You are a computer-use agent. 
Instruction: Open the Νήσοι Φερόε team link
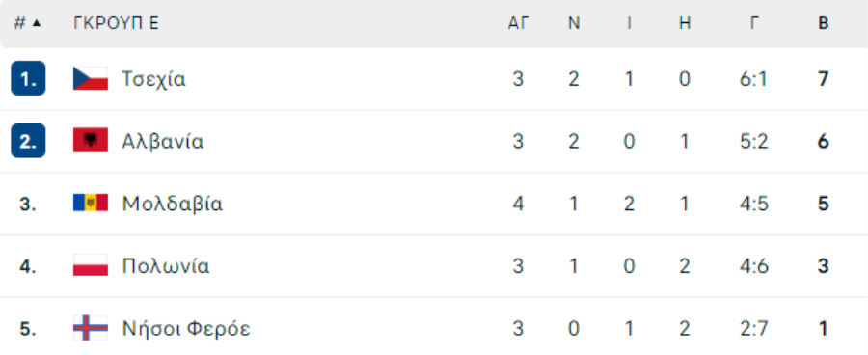coord(186,329)
